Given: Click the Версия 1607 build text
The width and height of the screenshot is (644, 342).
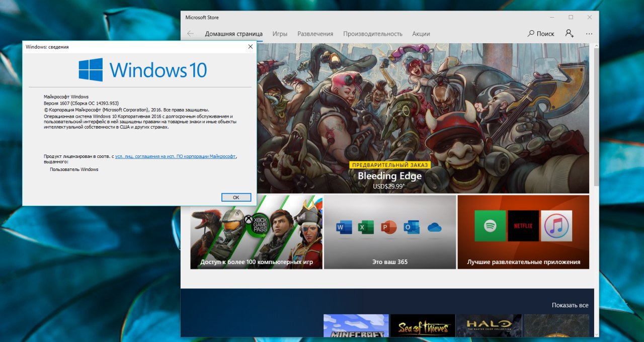Looking at the screenshot, I should (81, 103).
